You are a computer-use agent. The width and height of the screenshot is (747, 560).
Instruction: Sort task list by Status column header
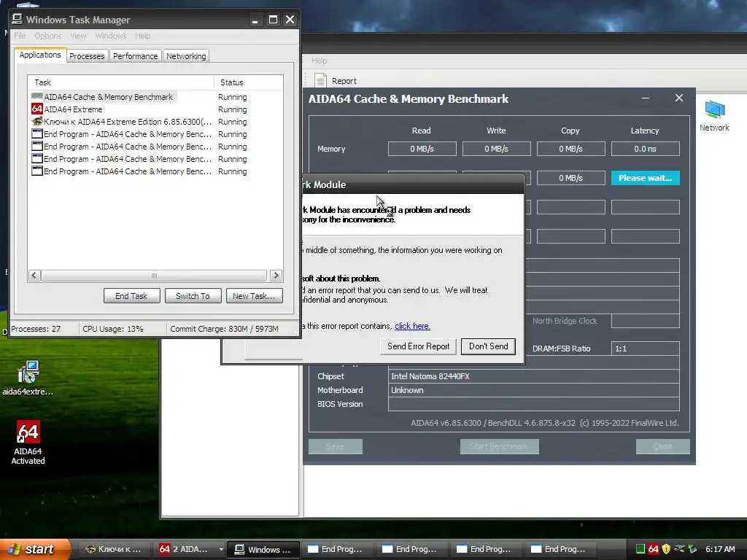click(248, 82)
